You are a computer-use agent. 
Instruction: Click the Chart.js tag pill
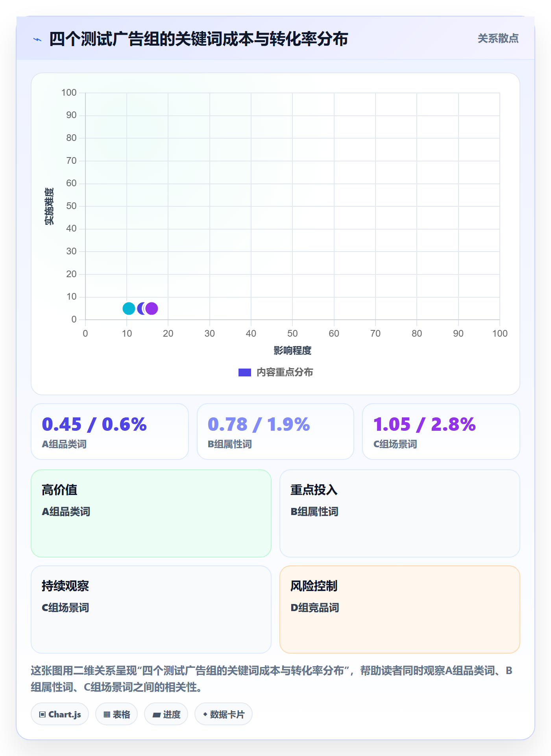point(60,714)
